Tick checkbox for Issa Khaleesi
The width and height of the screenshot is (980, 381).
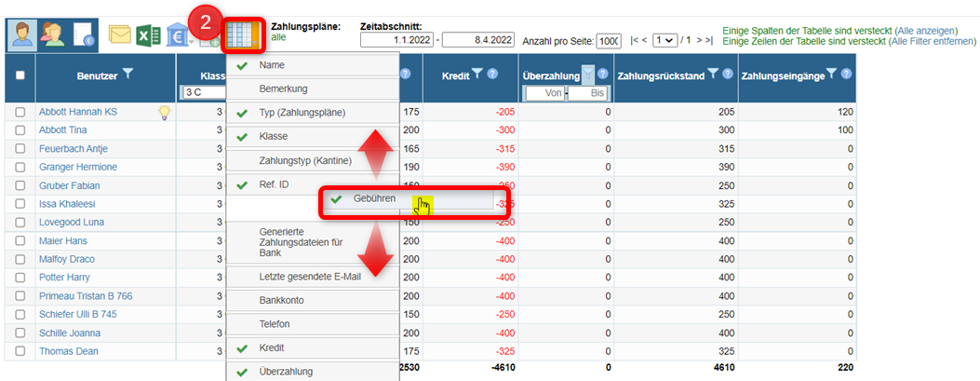20,204
